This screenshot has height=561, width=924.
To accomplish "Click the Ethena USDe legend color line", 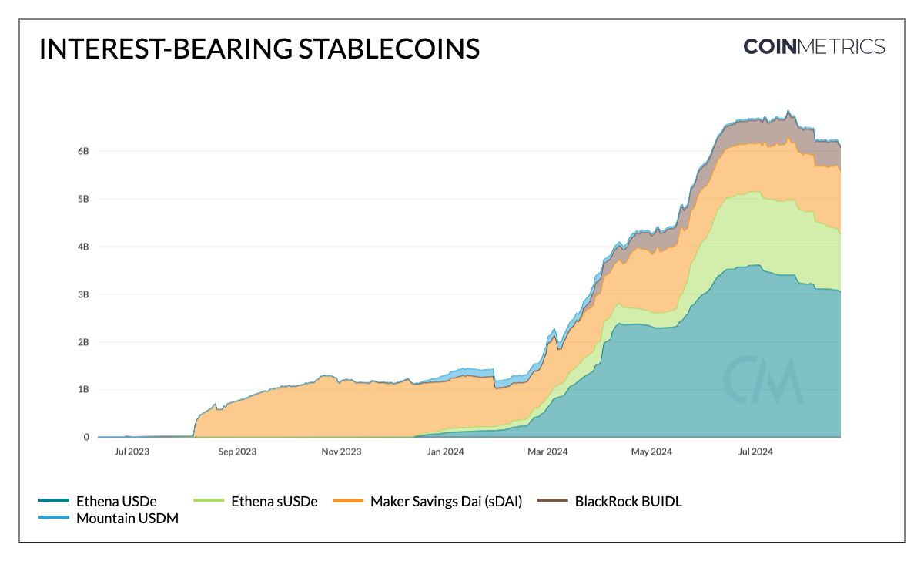I will [54, 502].
